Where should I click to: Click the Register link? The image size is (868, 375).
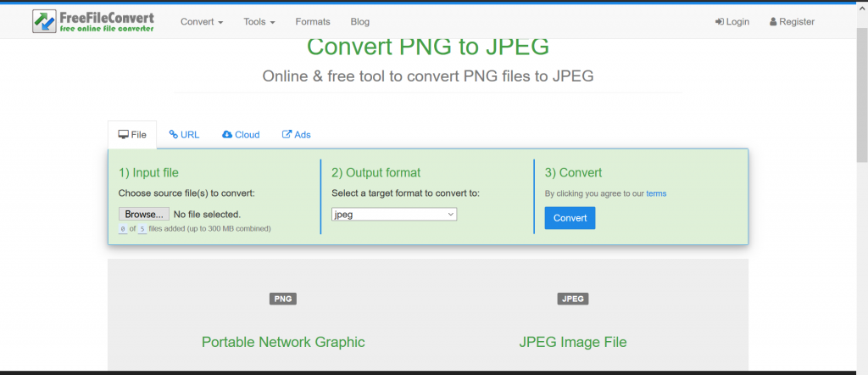click(792, 21)
